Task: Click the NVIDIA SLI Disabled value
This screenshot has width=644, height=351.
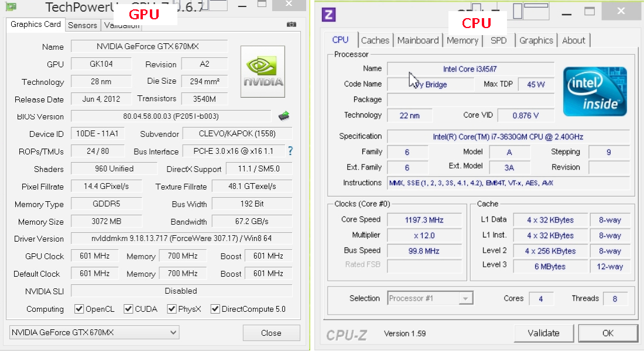Action: 181,291
